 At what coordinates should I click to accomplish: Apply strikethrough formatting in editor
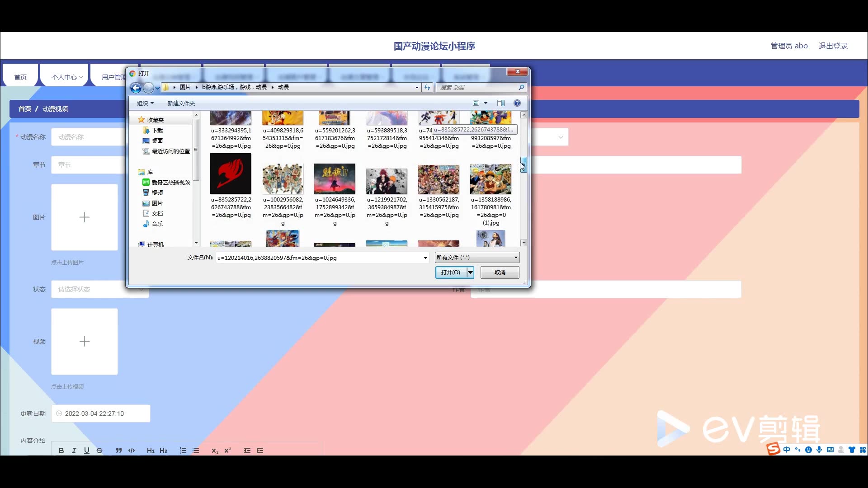(x=99, y=450)
